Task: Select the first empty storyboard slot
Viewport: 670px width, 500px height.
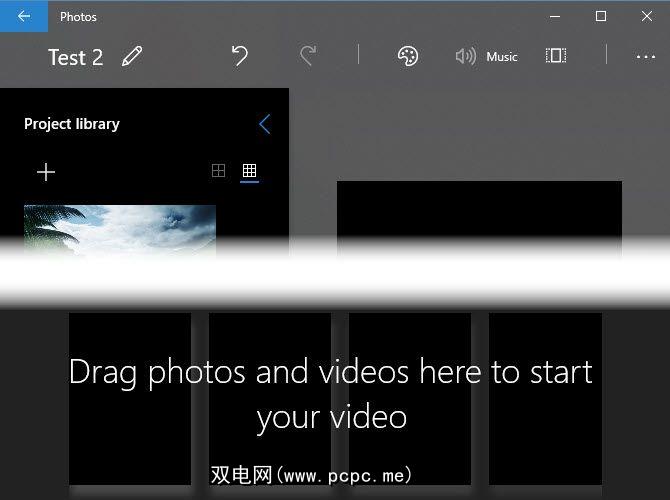Action: [130, 398]
